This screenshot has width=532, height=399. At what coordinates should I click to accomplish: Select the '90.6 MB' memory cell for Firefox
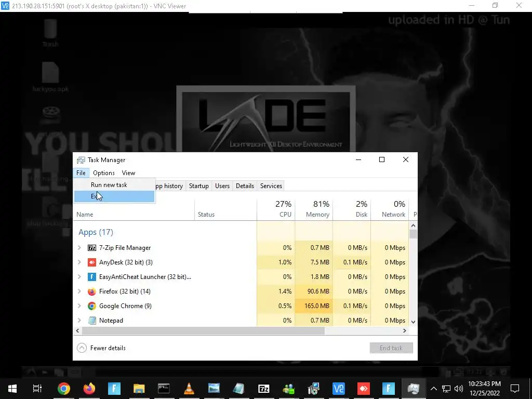coord(314,291)
